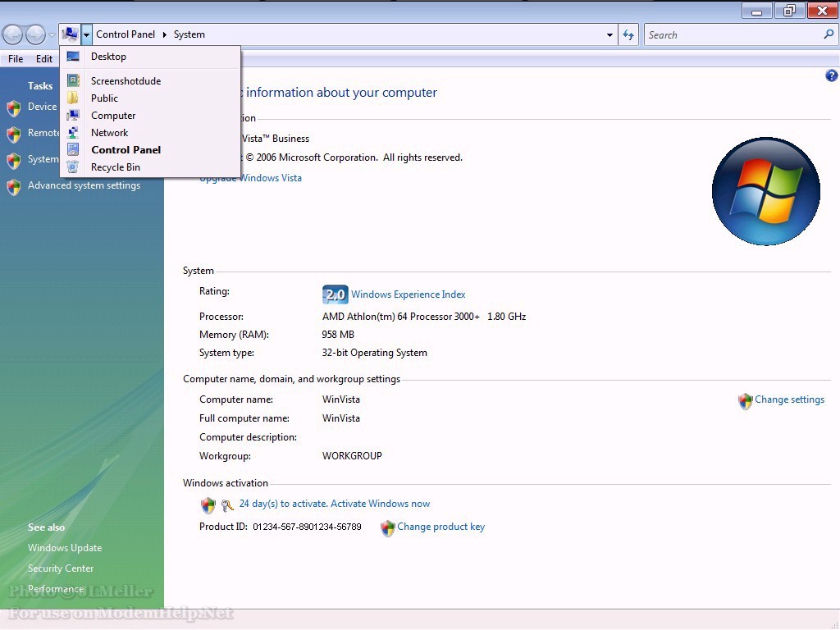This screenshot has height=630, width=840.
Task: Open the Change settings link
Action: (x=789, y=399)
